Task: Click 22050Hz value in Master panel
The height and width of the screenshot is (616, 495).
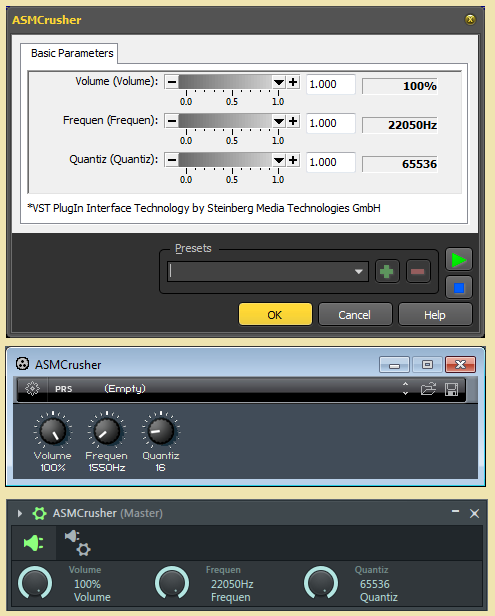Action: point(232,584)
